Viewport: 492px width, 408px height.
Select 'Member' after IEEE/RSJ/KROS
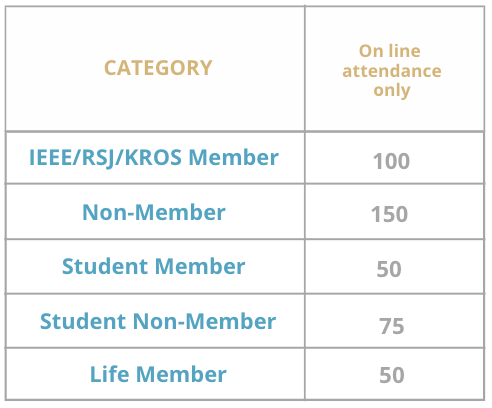tap(234, 157)
